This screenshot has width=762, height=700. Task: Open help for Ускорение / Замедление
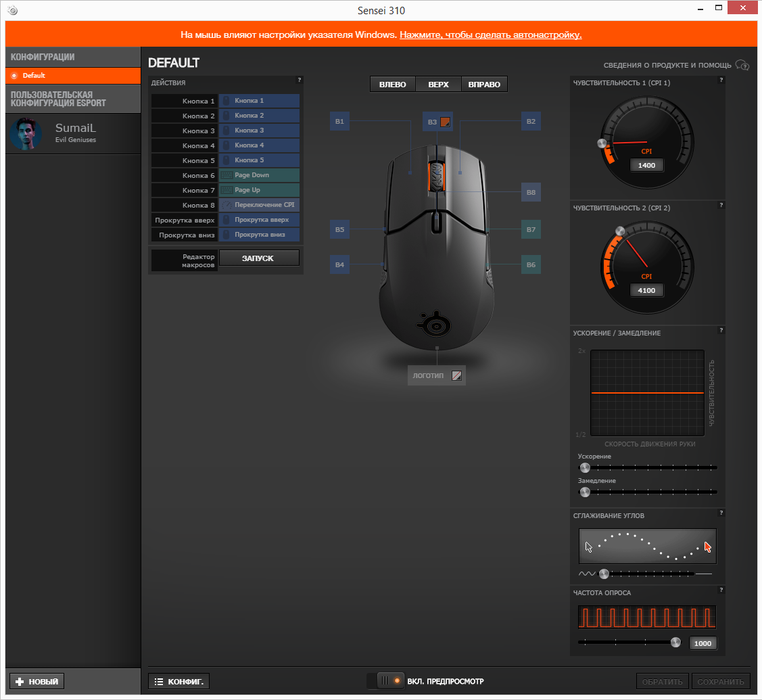(x=721, y=330)
